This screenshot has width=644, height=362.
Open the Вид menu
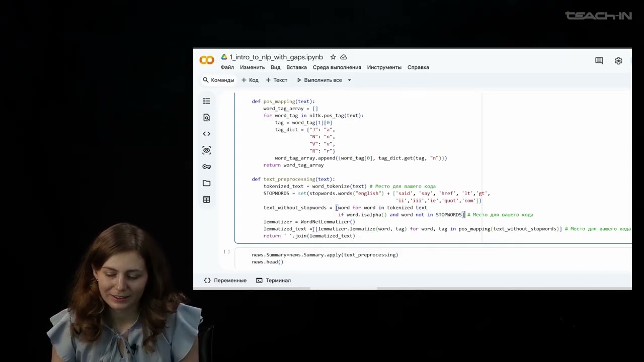coord(275,67)
